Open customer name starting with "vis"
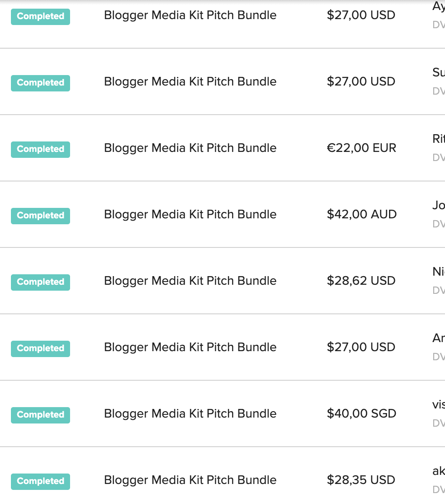This screenshot has width=445, height=504. [x=439, y=405]
